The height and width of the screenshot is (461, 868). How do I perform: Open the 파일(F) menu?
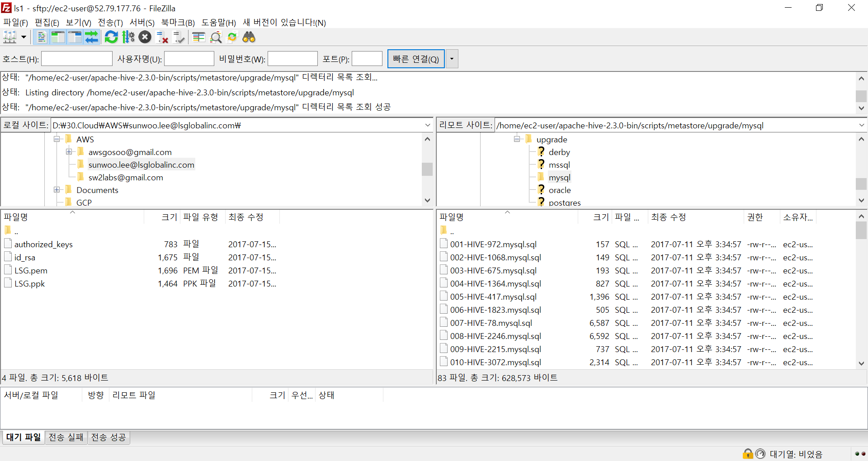click(16, 22)
